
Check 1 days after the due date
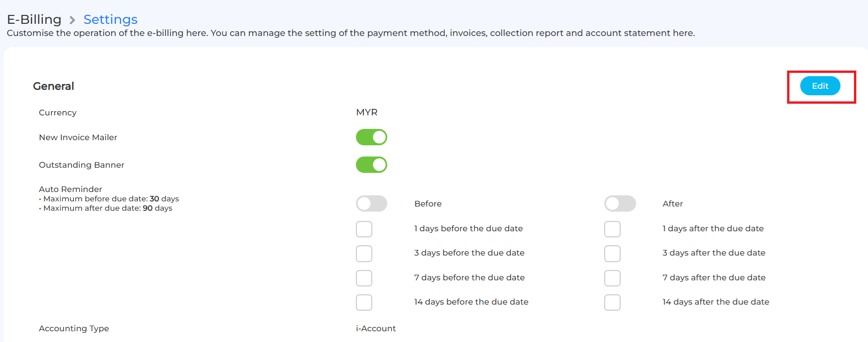click(612, 229)
